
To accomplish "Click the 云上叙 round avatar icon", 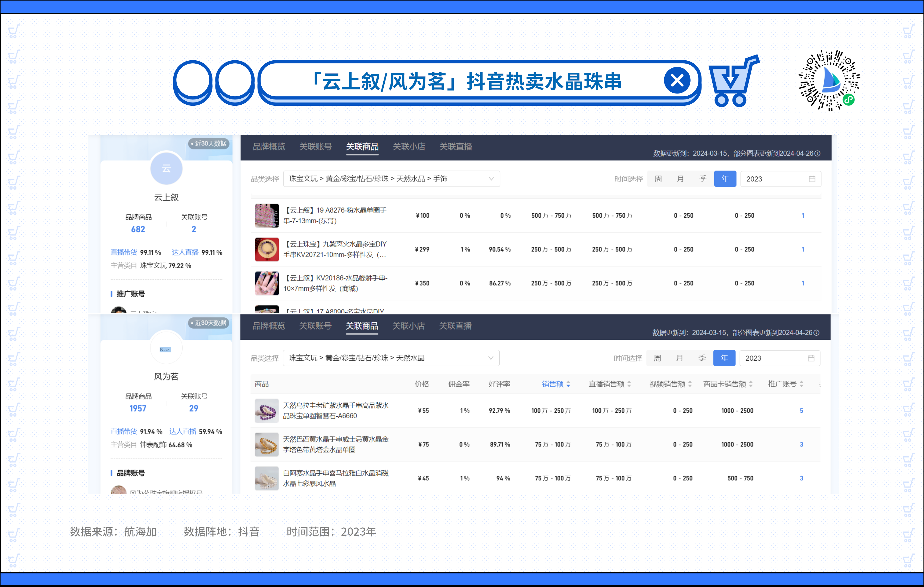I will [x=166, y=168].
